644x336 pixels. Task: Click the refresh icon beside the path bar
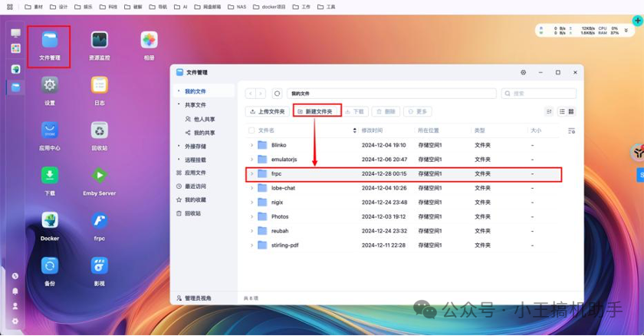coord(277,94)
